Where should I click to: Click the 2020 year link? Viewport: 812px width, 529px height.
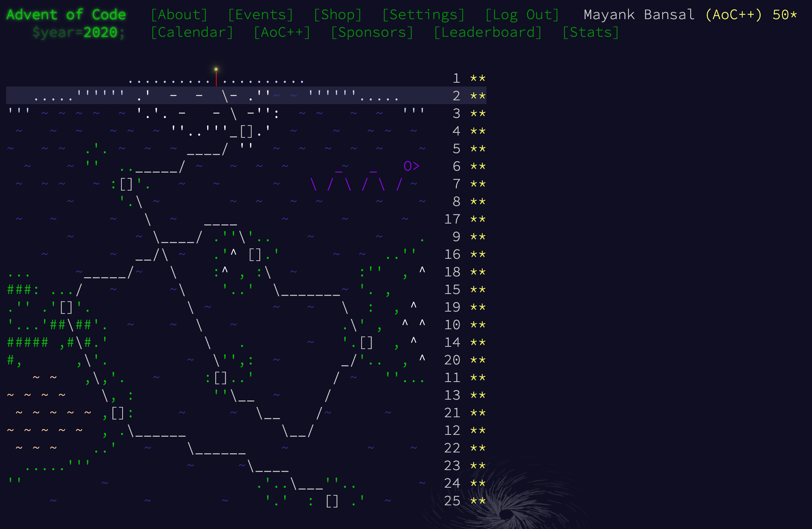click(100, 32)
